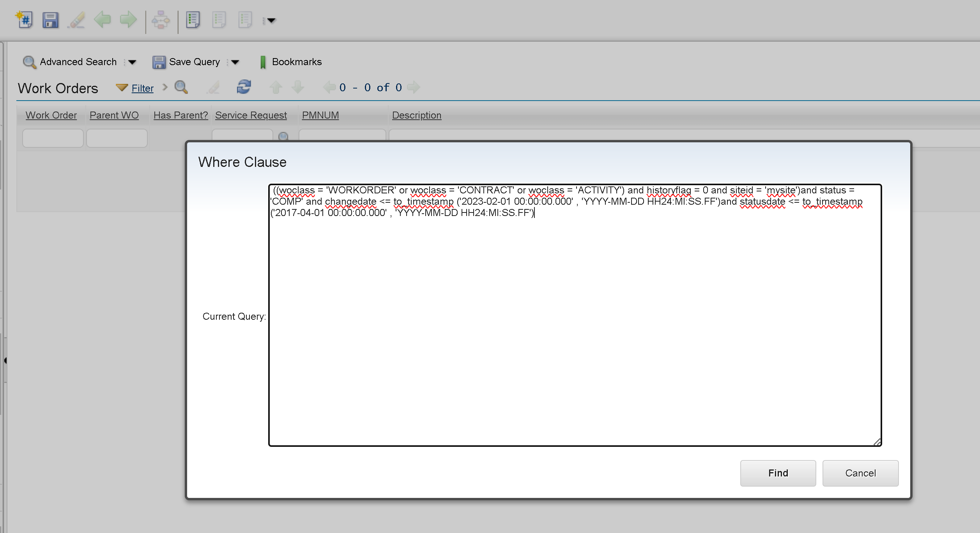
Task: Go to the previous record arrow
Action: pyautogui.click(x=102, y=20)
